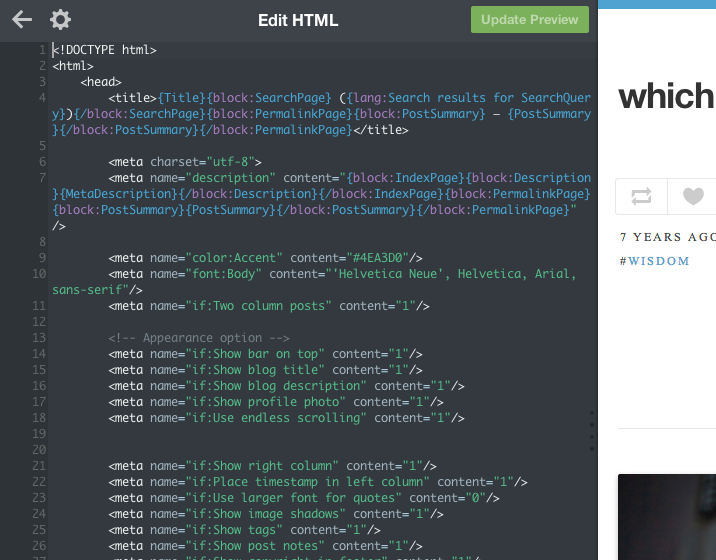This screenshot has width=716, height=560.
Task: Click the closing </title> tag
Action: 381,130
